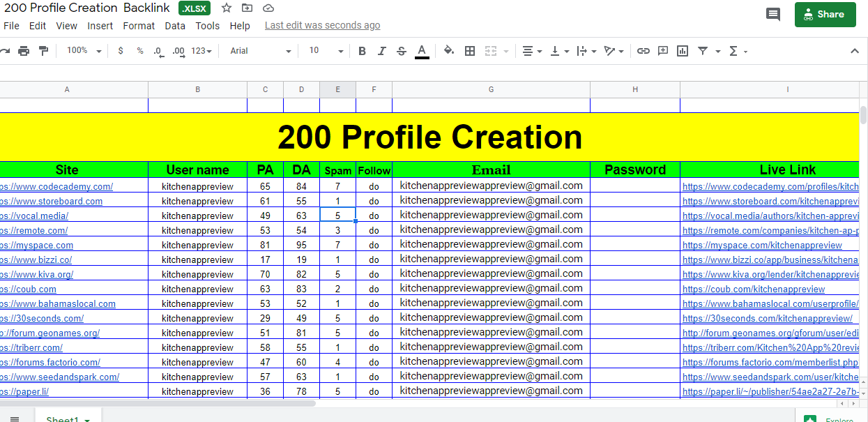This screenshot has width=868, height=422.
Task: Click the Print icon
Action: click(24, 51)
